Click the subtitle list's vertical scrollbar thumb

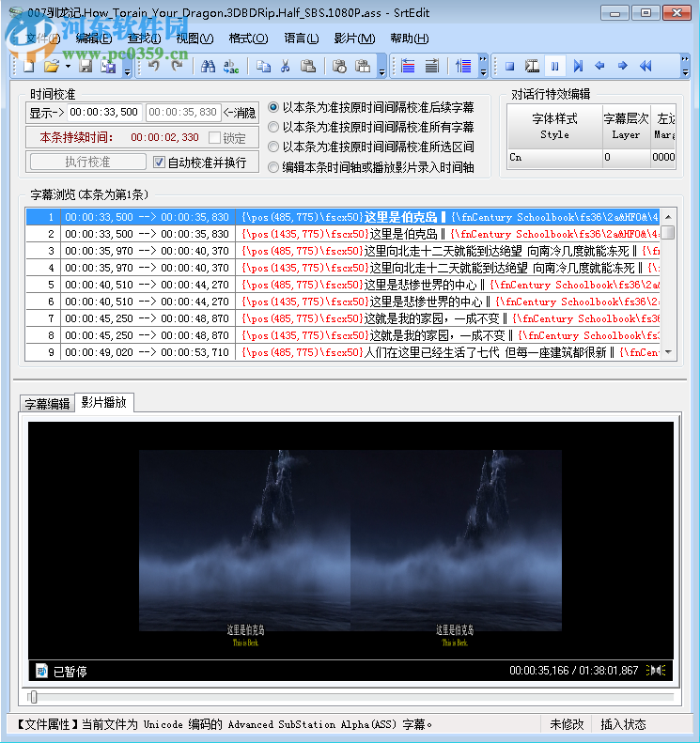coord(668,233)
